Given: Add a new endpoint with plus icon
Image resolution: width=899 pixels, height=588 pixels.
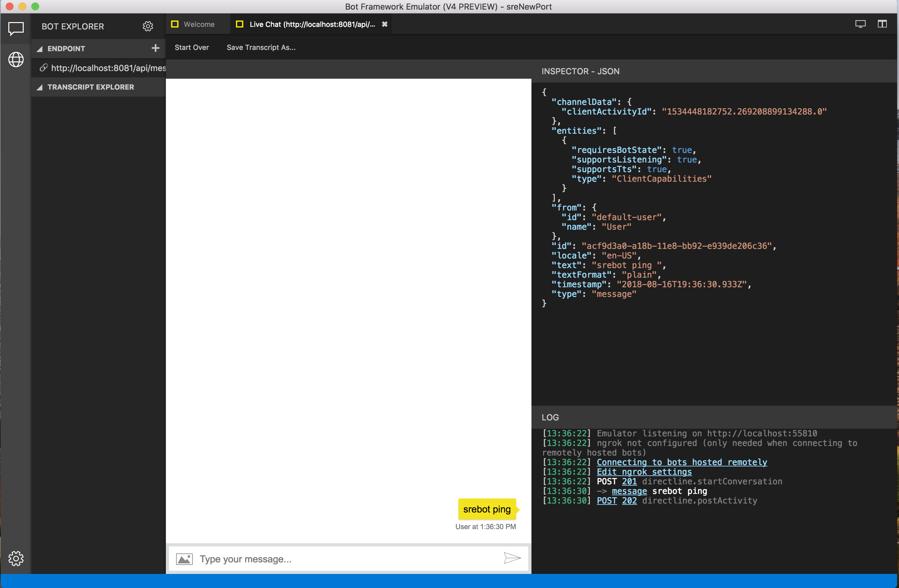Looking at the screenshot, I should point(155,48).
